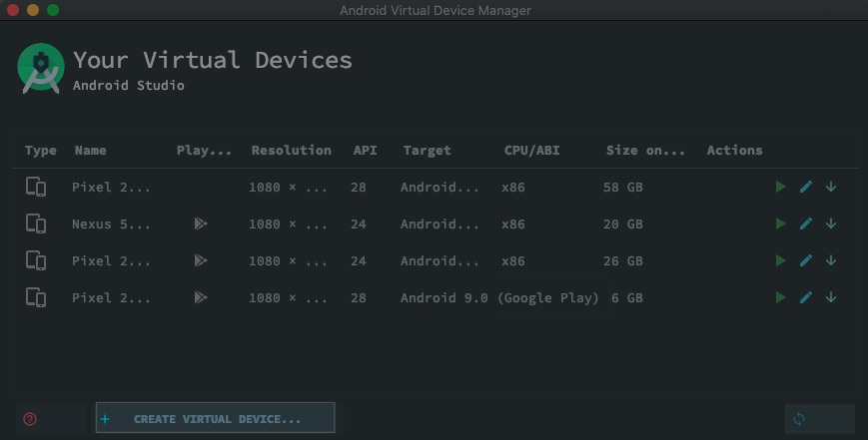Sort by Play Store column header

(204, 151)
